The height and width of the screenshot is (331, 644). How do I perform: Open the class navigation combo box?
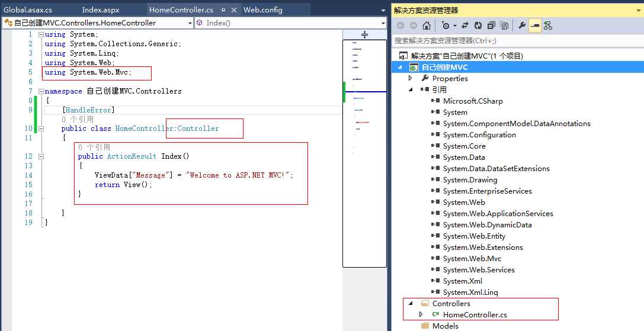(x=98, y=23)
